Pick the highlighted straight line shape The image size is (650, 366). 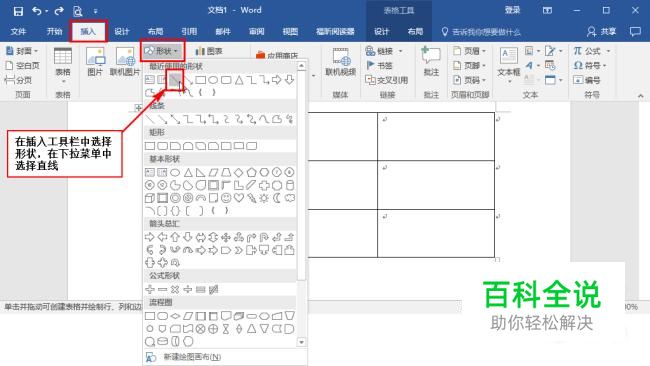pos(175,80)
